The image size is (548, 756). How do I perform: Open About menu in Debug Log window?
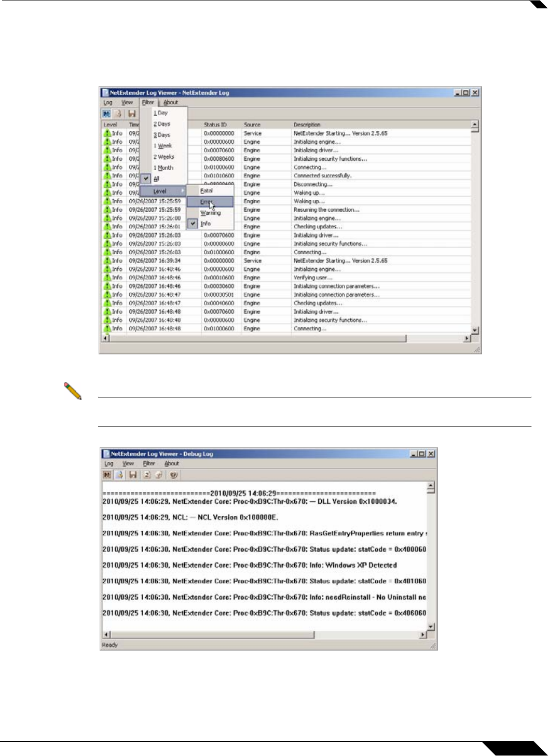tap(172, 463)
